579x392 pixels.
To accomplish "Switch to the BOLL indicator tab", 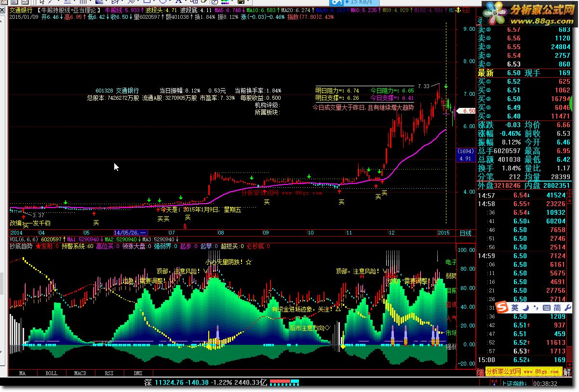I will point(51,373).
